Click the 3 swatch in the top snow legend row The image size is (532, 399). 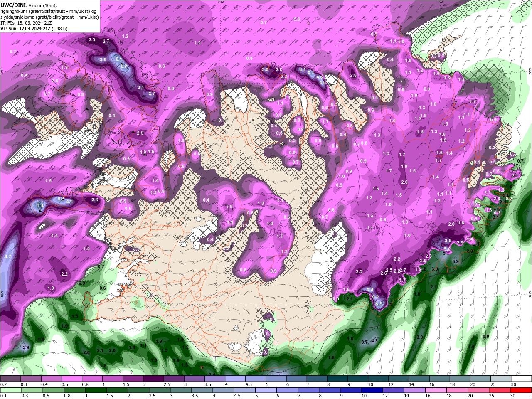[x=194, y=379]
